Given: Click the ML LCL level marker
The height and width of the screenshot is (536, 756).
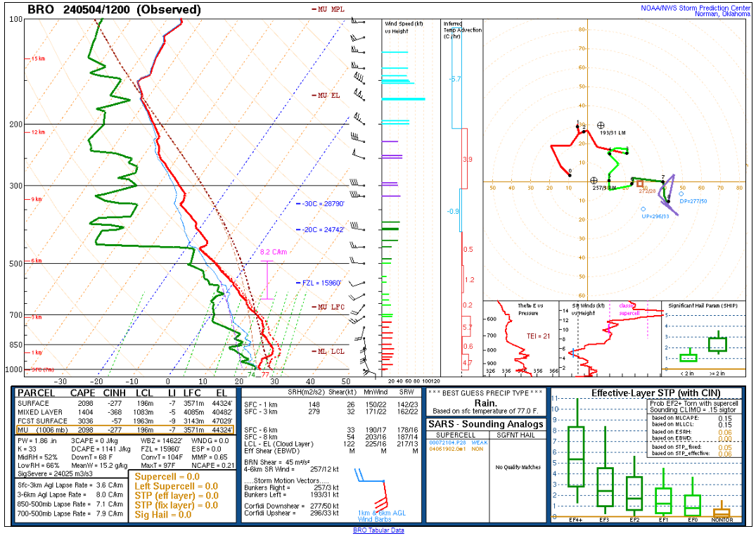Looking at the screenshot, I should [328, 351].
